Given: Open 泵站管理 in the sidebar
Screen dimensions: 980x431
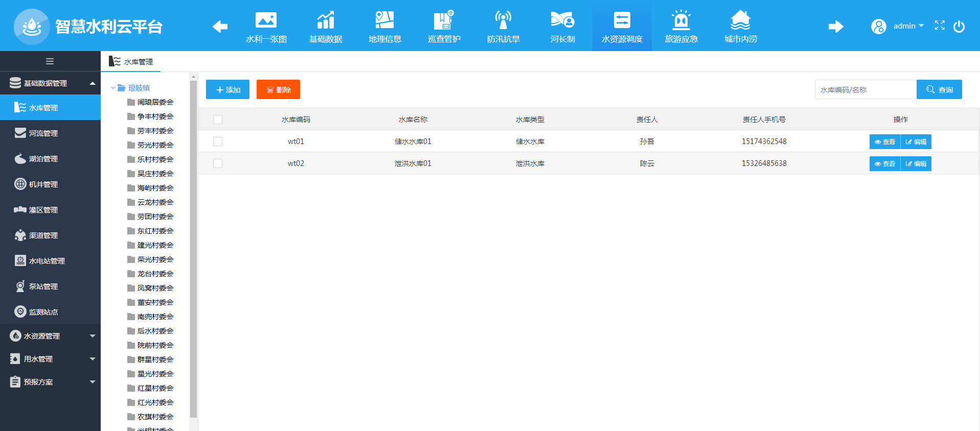Looking at the screenshot, I should pyautogui.click(x=50, y=286).
